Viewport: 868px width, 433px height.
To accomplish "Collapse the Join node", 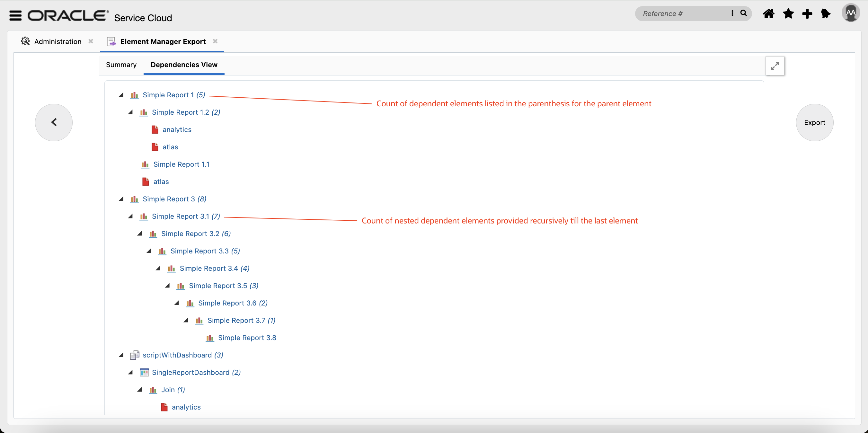I will click(140, 390).
